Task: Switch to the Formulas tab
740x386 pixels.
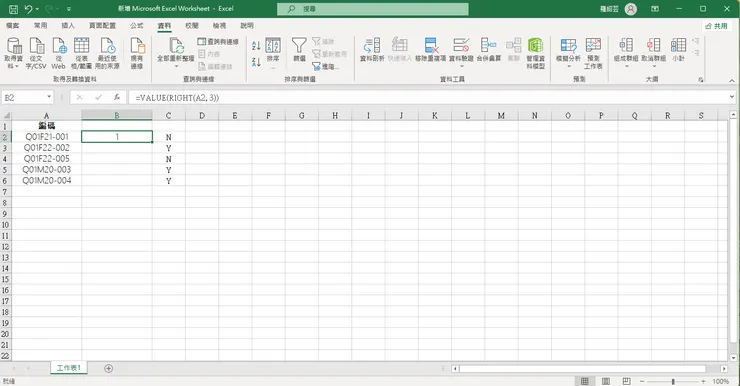Action: pyautogui.click(x=137, y=25)
